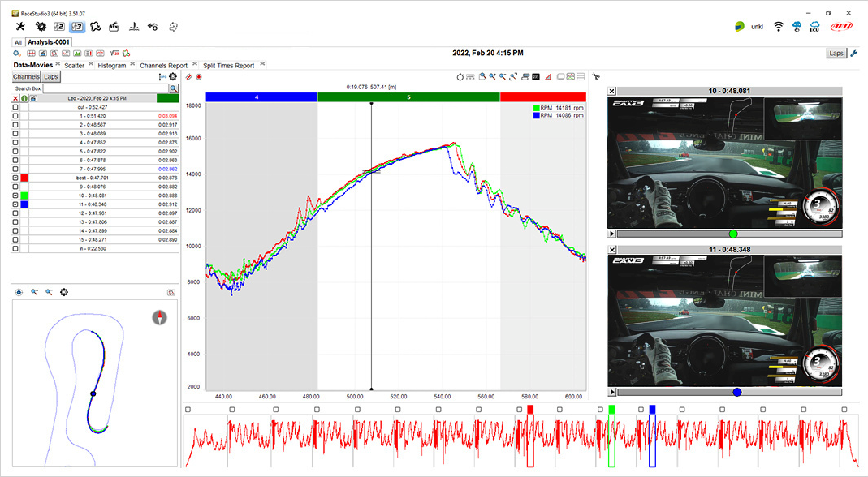Center the track map with target icon
Screen dimensions: 868x477
click(x=19, y=292)
